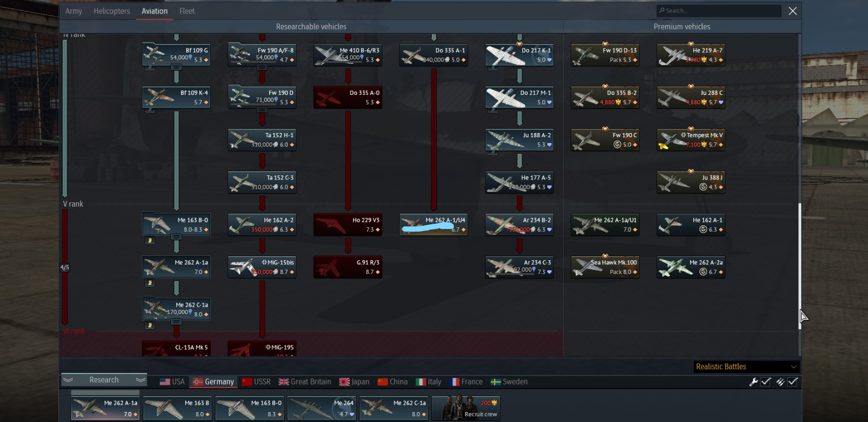
Task: Select the Bf 109 K-4 vehicle card
Action: (x=176, y=97)
